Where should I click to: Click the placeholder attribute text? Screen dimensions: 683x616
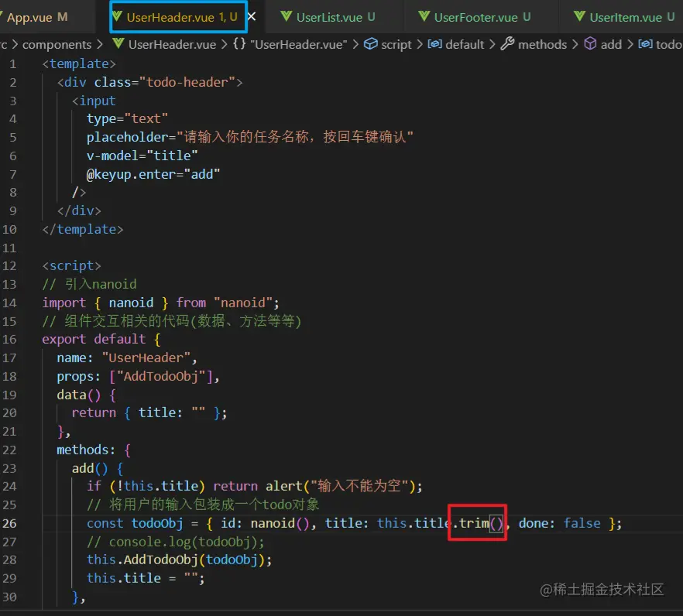pyautogui.click(x=249, y=137)
